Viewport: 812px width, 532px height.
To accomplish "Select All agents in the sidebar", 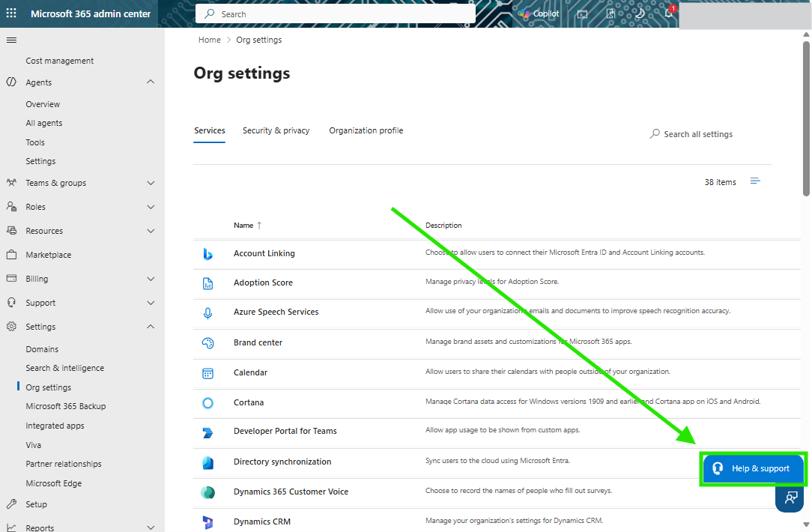I will 44,123.
